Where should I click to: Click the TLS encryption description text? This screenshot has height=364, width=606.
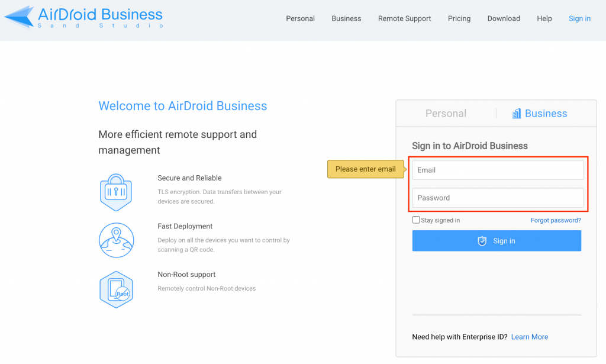[220, 197]
